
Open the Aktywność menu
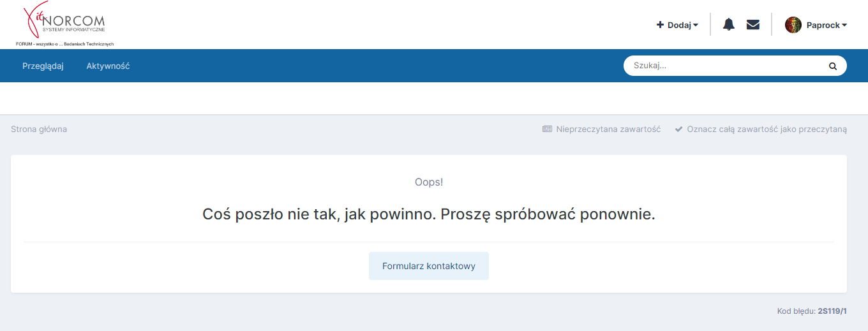(x=108, y=66)
